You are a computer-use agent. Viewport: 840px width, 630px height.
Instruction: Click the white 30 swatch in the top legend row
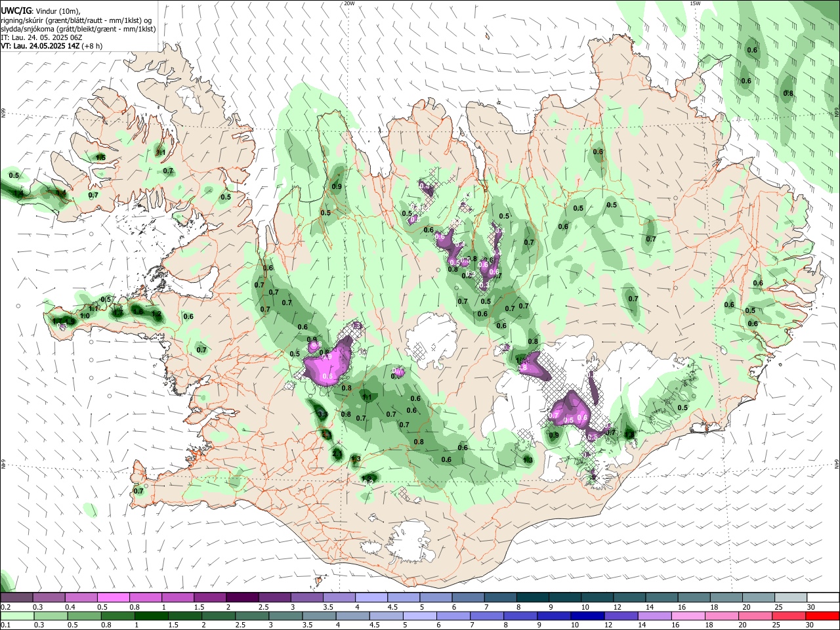(x=823, y=598)
